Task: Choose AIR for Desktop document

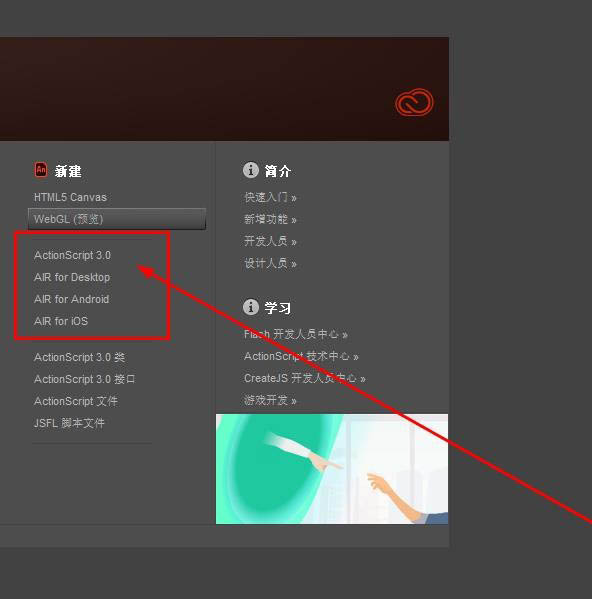Action: [x=72, y=277]
